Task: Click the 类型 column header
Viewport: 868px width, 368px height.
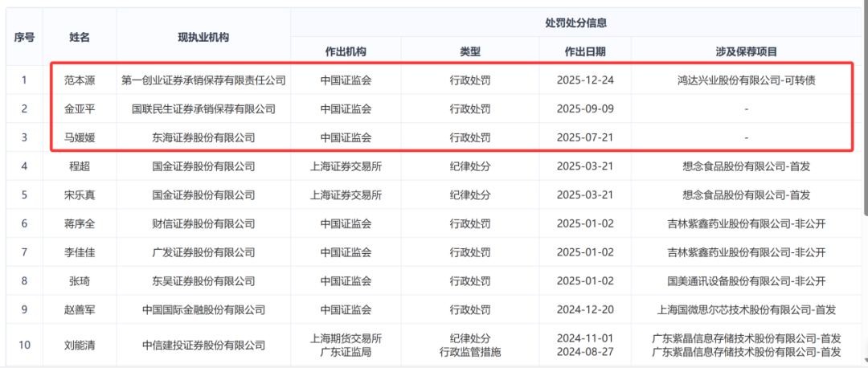Action: coord(469,52)
